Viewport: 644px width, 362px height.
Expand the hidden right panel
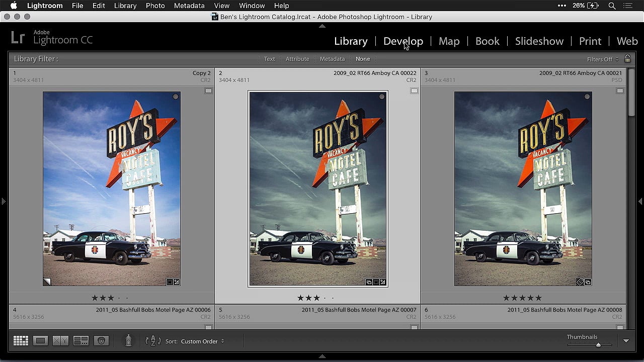pyautogui.click(x=640, y=201)
